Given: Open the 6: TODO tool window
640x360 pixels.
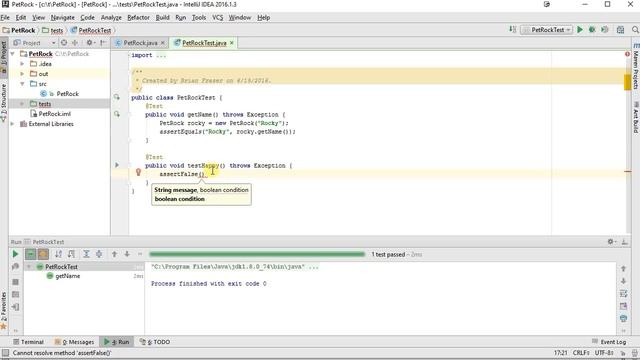Looking at the screenshot, I should pos(155,342).
